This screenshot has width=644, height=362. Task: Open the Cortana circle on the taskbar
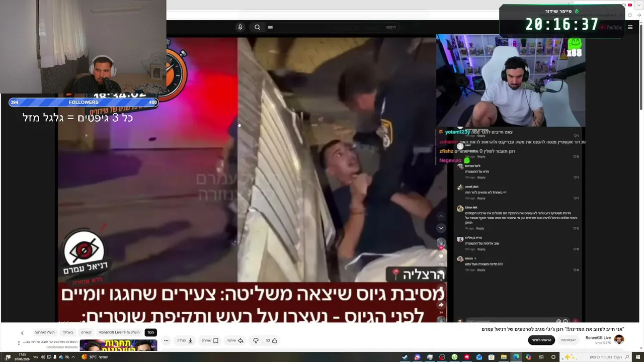click(x=553, y=357)
